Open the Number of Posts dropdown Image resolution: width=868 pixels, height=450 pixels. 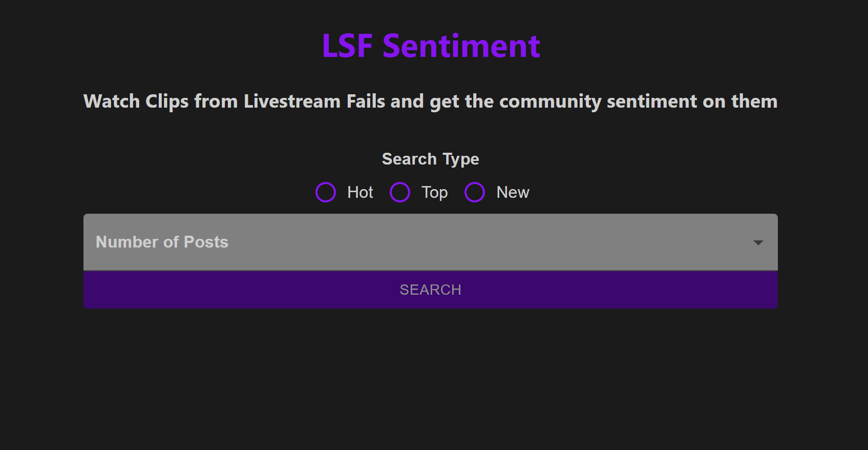click(x=430, y=242)
